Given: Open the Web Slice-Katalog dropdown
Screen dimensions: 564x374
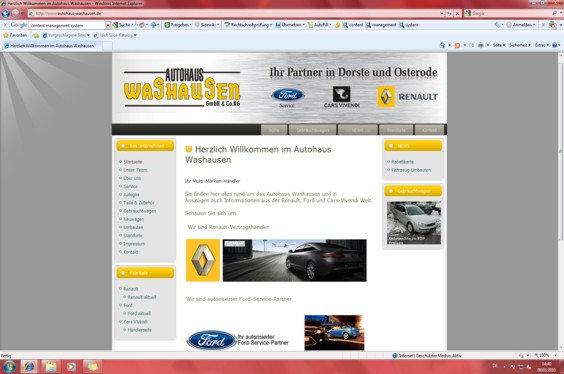Looking at the screenshot, I should [115, 35].
